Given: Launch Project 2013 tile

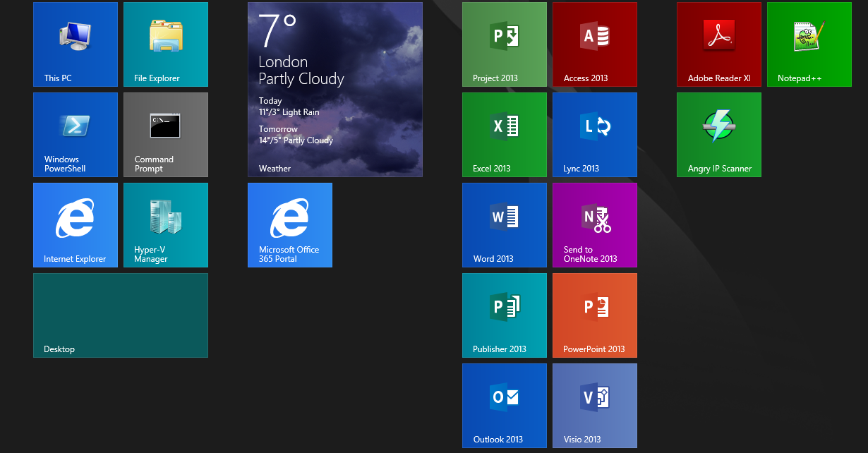Looking at the screenshot, I should (x=505, y=44).
